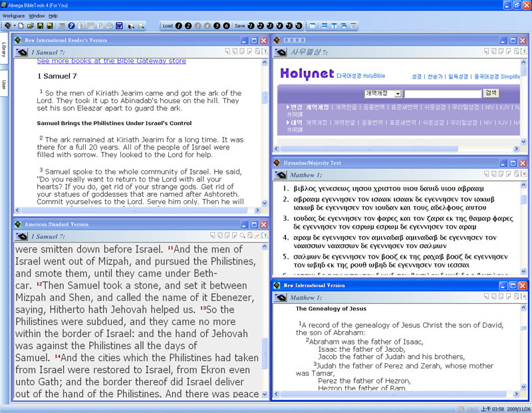The height and width of the screenshot is (413, 532).
Task: Click the NIV link in the 변경 row
Action: [489, 107]
